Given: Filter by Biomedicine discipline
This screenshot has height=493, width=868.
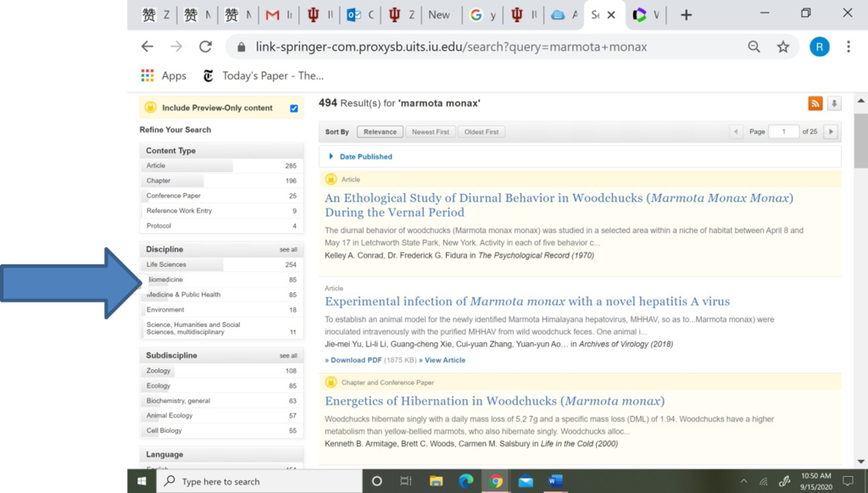Looking at the screenshot, I should pyautogui.click(x=221, y=280).
